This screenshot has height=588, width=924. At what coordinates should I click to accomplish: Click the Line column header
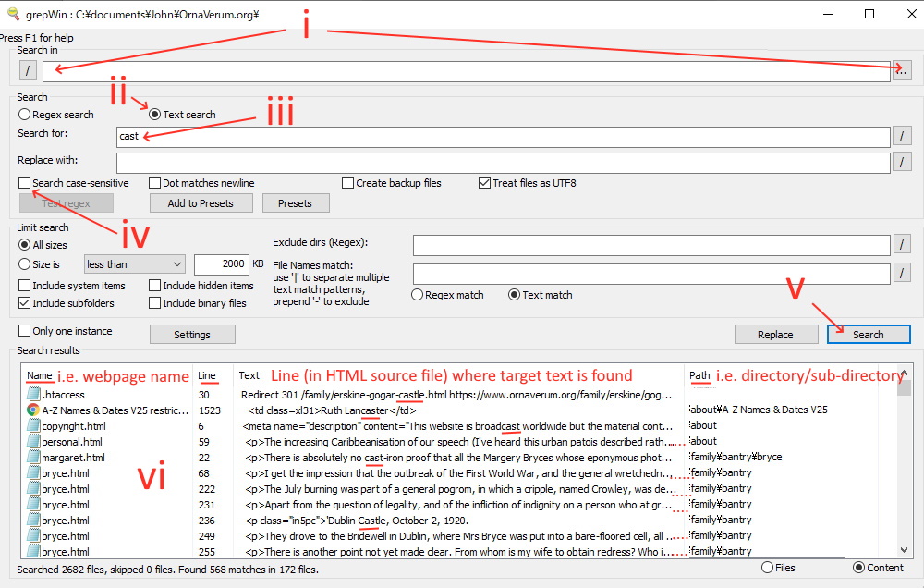point(206,375)
